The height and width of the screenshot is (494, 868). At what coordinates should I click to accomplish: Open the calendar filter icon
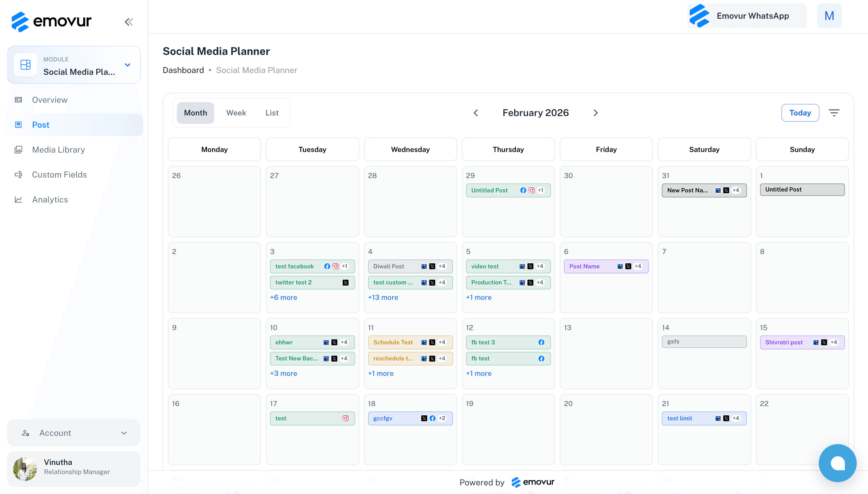[834, 113]
